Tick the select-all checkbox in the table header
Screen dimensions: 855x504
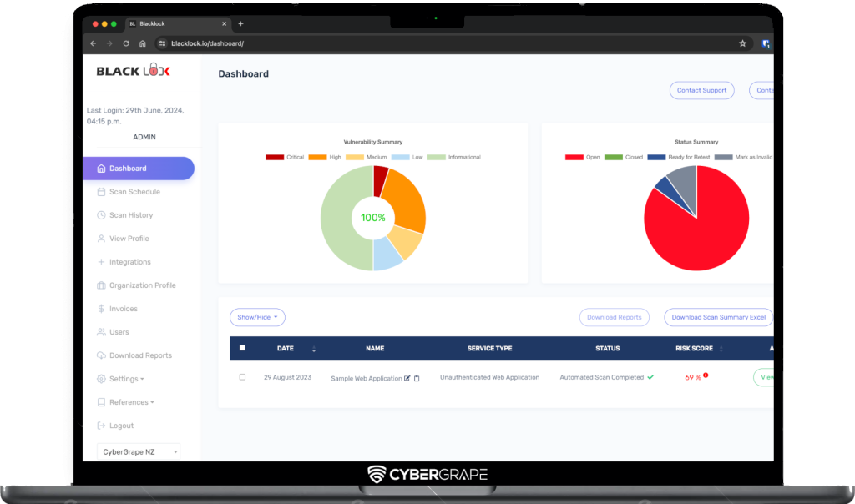tap(242, 348)
